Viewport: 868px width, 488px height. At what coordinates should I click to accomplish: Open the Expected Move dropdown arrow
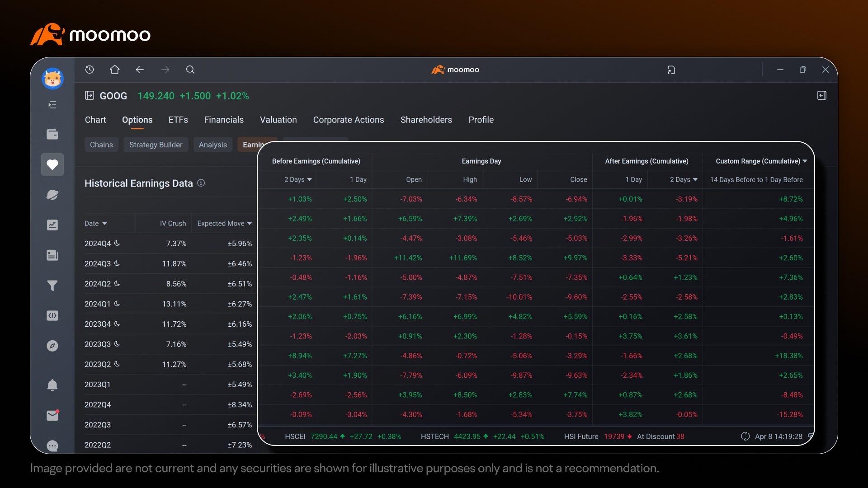tap(250, 224)
